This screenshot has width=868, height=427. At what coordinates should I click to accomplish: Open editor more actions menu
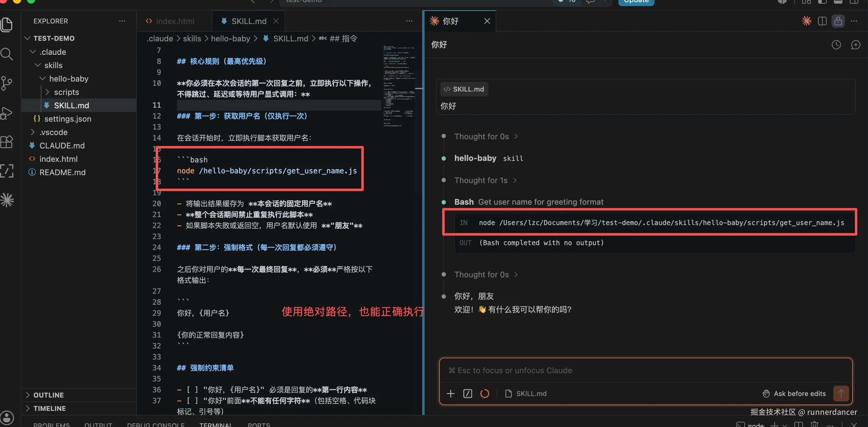tap(409, 21)
